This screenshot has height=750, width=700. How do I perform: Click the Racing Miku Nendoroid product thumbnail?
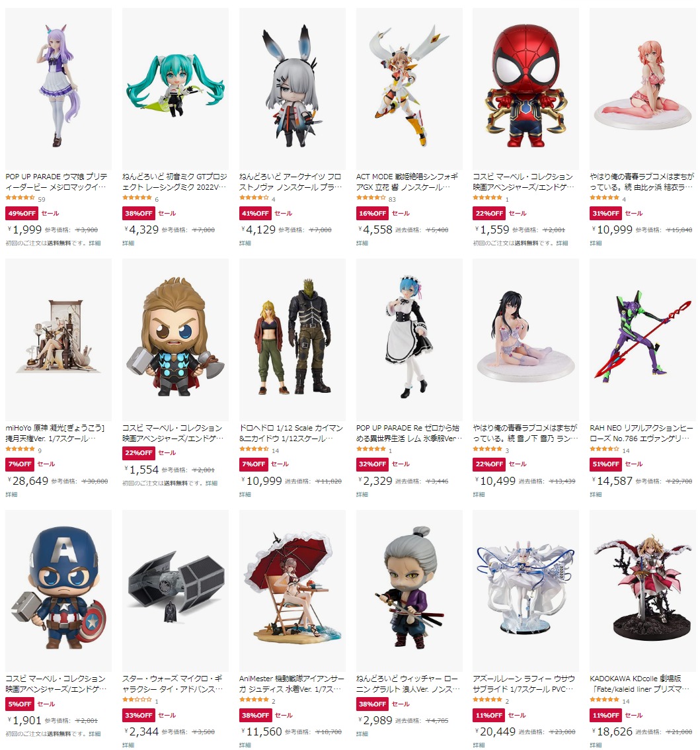point(175,89)
